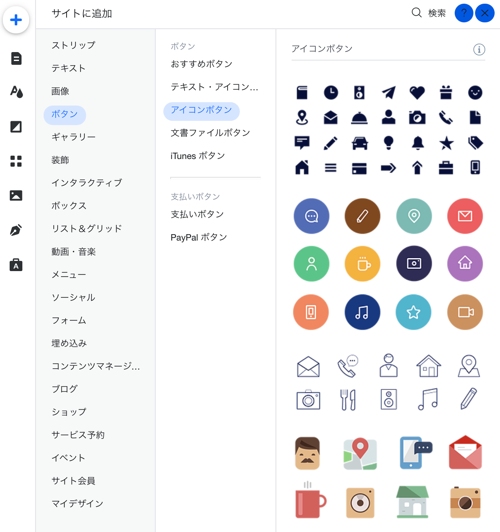Image resolution: width=500 pixels, height=532 pixels.
Task: Add the illustrated map with pin icon
Action: point(360,454)
